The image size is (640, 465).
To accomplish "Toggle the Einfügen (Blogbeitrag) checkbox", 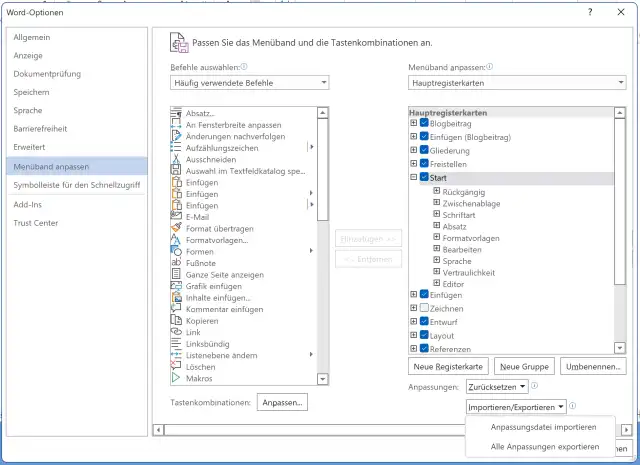I will (424, 136).
